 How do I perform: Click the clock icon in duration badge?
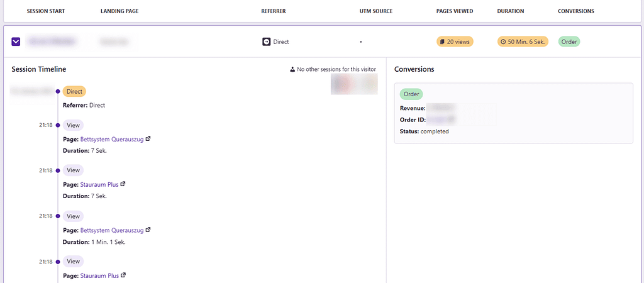coord(503,42)
